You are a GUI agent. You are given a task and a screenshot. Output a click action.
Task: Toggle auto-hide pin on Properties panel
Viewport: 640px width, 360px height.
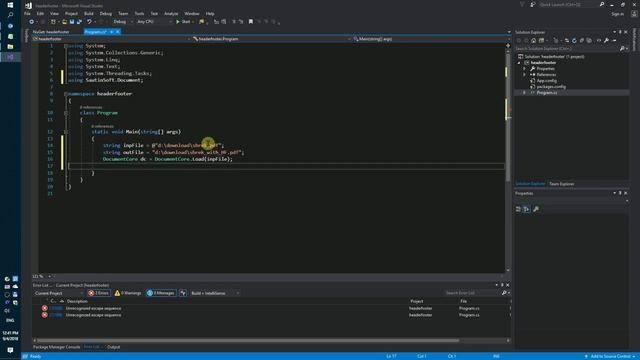point(620,193)
